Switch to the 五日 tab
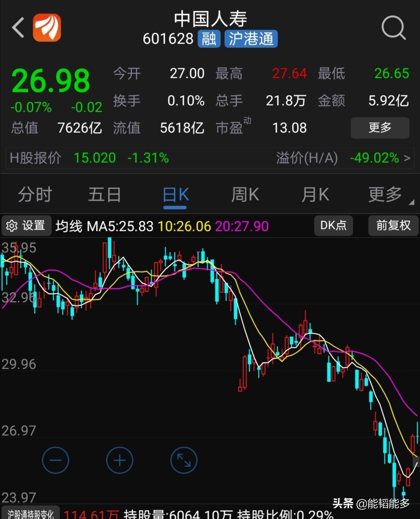Screen dimensions: 420x519 point(104,194)
